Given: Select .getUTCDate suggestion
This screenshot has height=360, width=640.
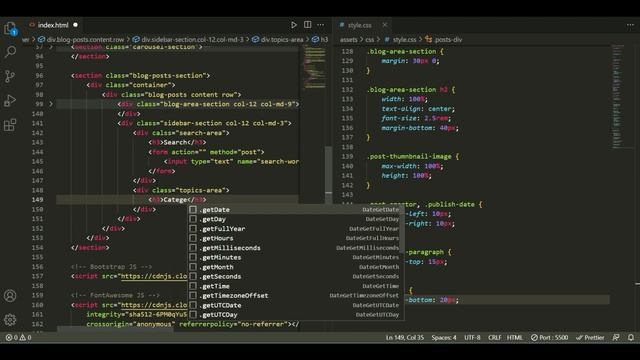Looking at the screenshot, I should pyautogui.click(x=296, y=305).
